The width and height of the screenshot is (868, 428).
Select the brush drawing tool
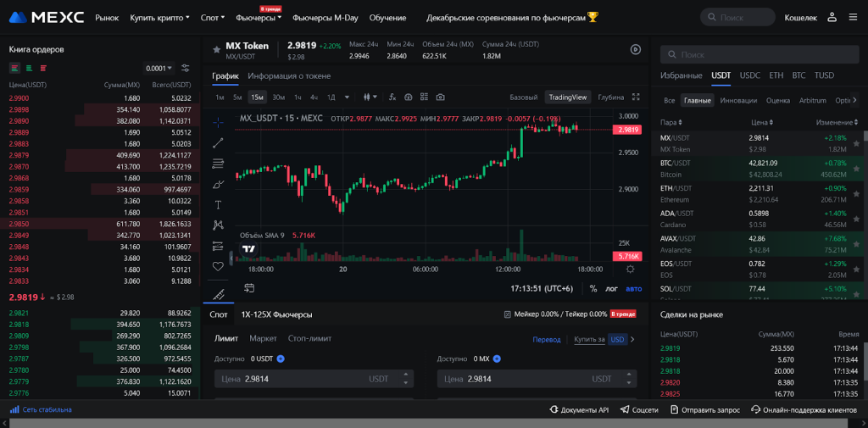218,185
